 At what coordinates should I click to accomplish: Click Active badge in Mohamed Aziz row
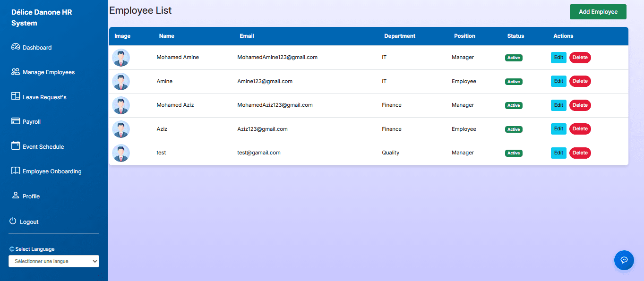514,105
